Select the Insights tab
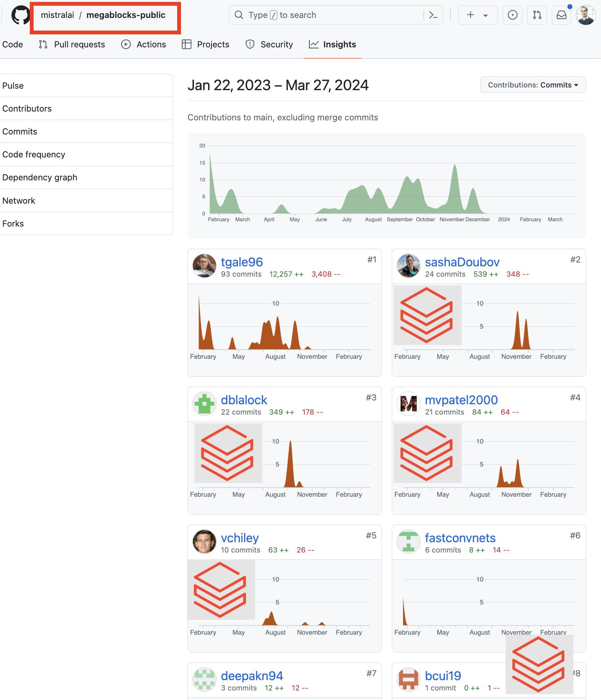The image size is (601, 700). (x=332, y=44)
